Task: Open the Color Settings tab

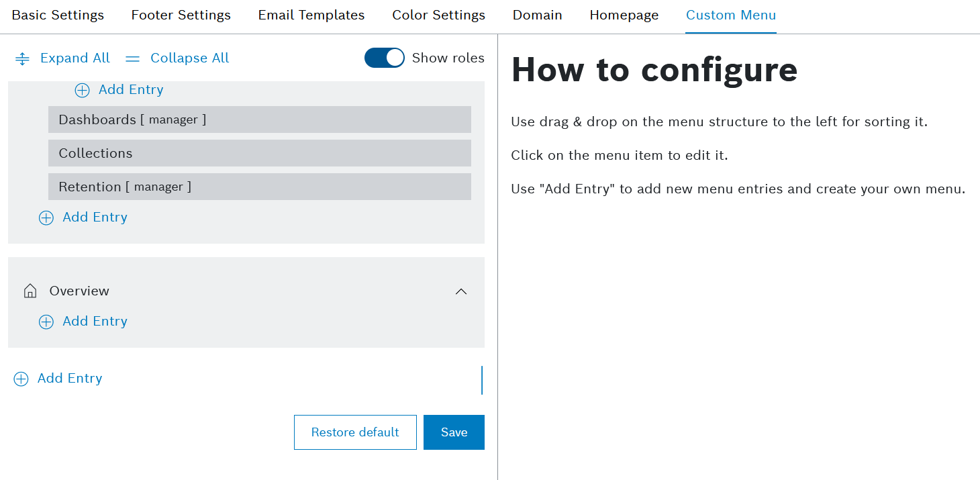Action: [438, 15]
